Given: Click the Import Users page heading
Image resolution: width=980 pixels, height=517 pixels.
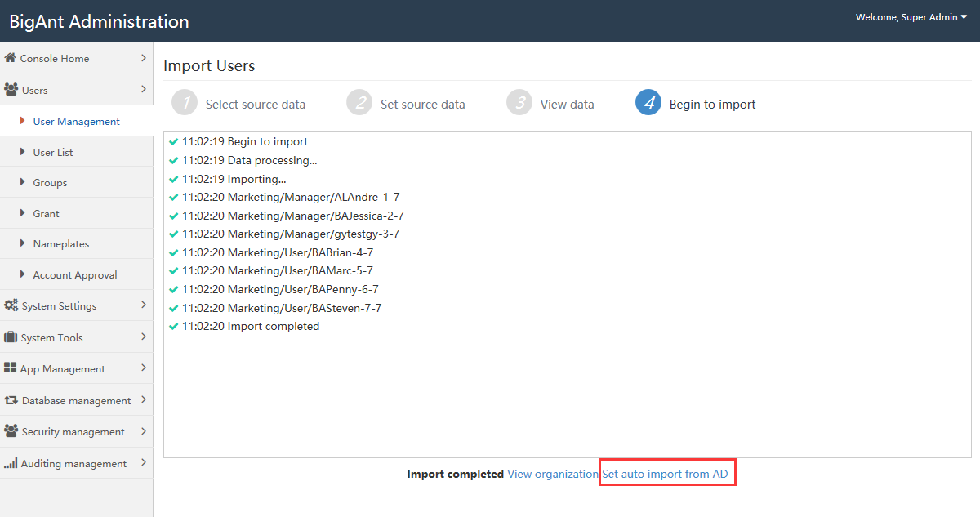Looking at the screenshot, I should point(209,66).
